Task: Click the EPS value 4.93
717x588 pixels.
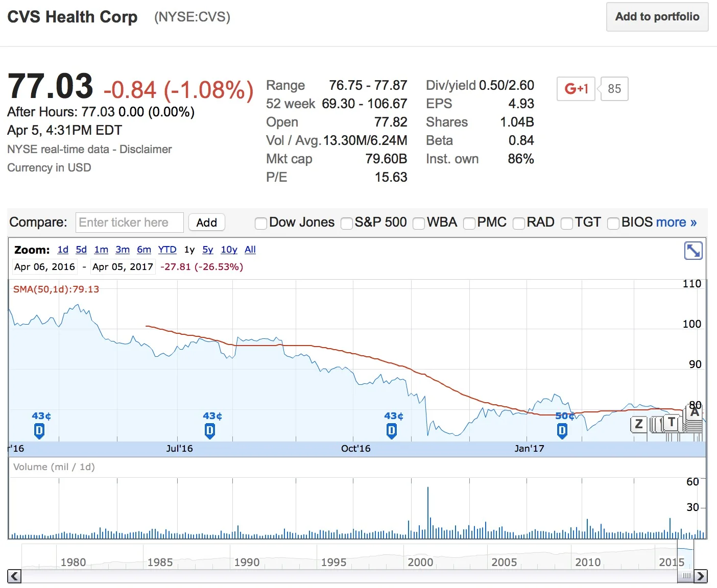Action: click(521, 104)
